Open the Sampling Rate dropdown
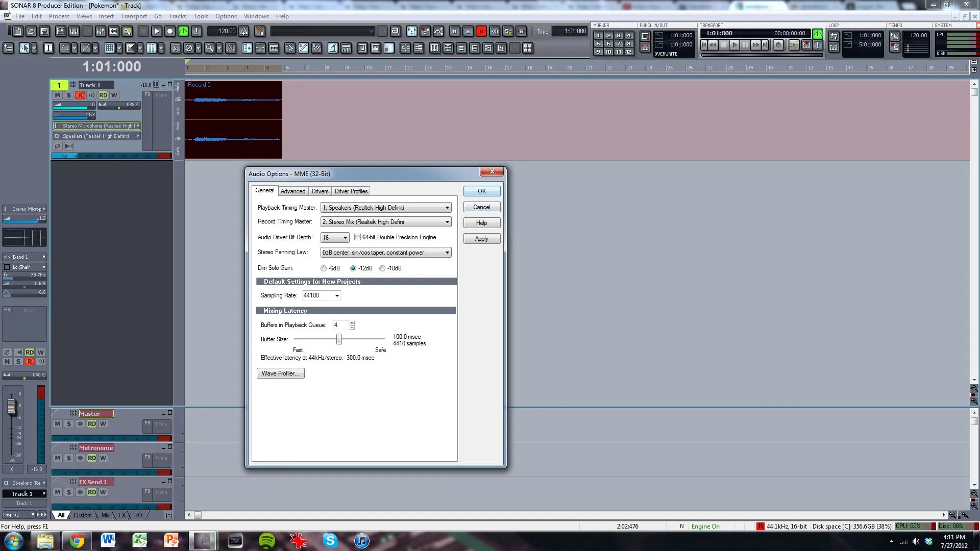Image resolution: width=980 pixels, height=551 pixels. [322, 295]
